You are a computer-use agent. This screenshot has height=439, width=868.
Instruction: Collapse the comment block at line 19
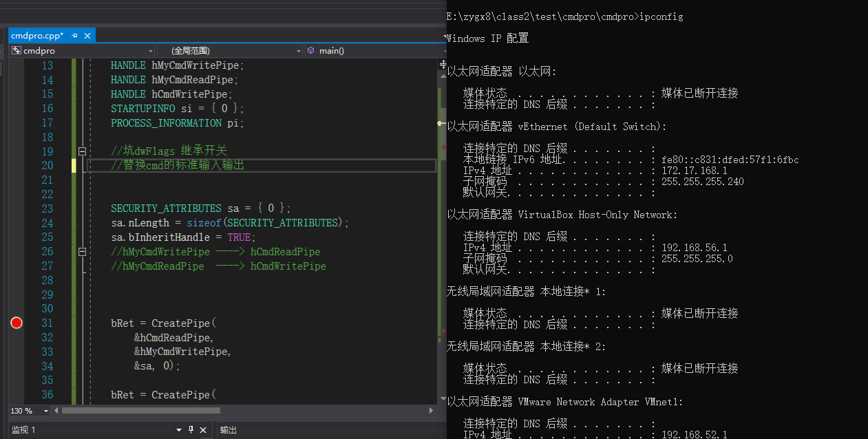click(82, 151)
